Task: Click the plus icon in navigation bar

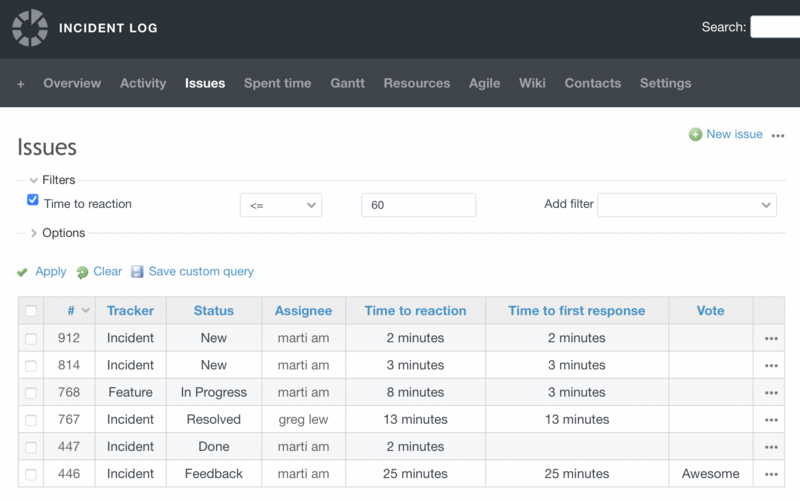Action: click(21, 84)
